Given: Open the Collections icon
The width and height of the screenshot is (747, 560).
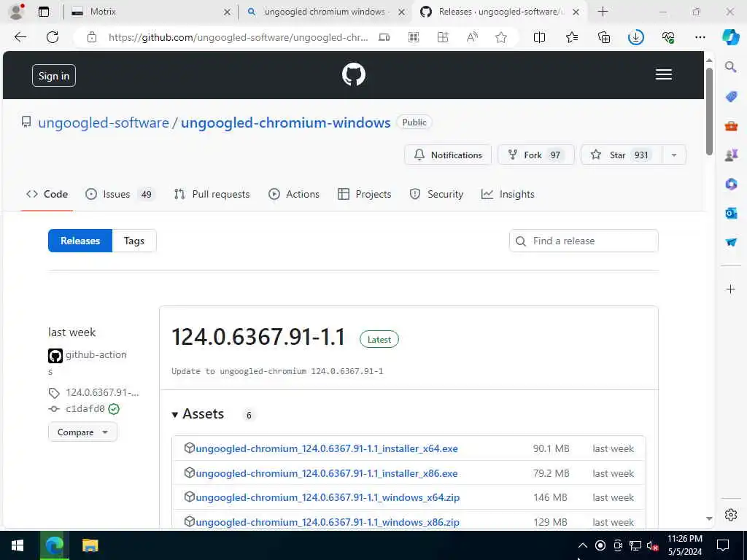Looking at the screenshot, I should [603, 37].
